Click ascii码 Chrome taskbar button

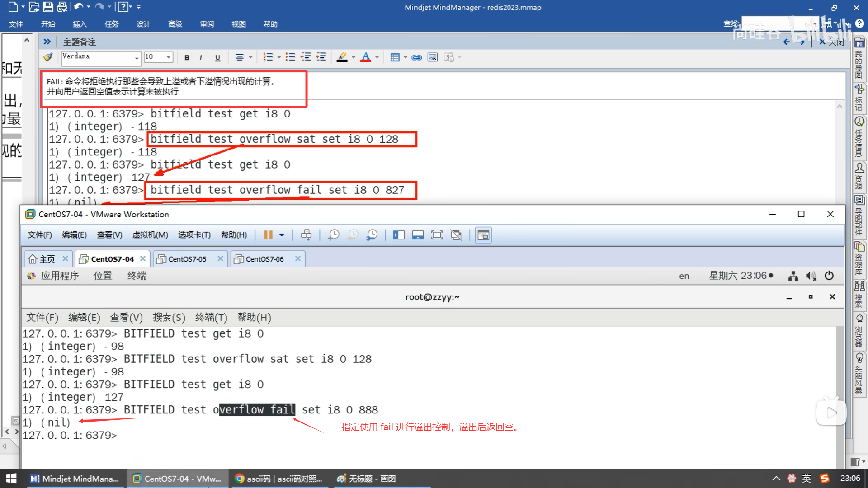(x=279, y=479)
